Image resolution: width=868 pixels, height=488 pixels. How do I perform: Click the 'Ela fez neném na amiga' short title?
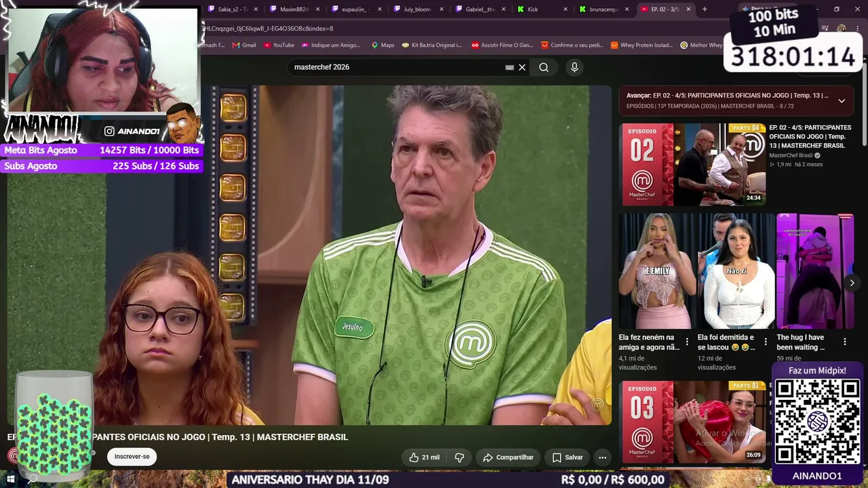(649, 342)
